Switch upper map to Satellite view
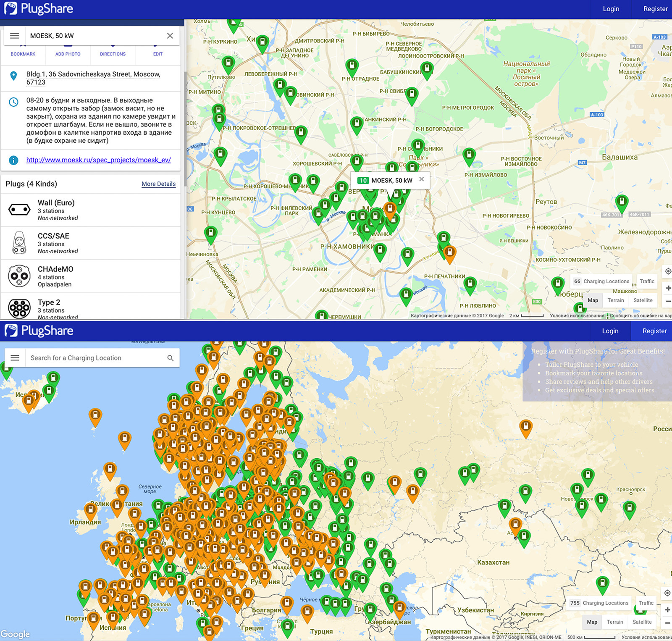This screenshot has width=672, height=641. click(x=643, y=300)
